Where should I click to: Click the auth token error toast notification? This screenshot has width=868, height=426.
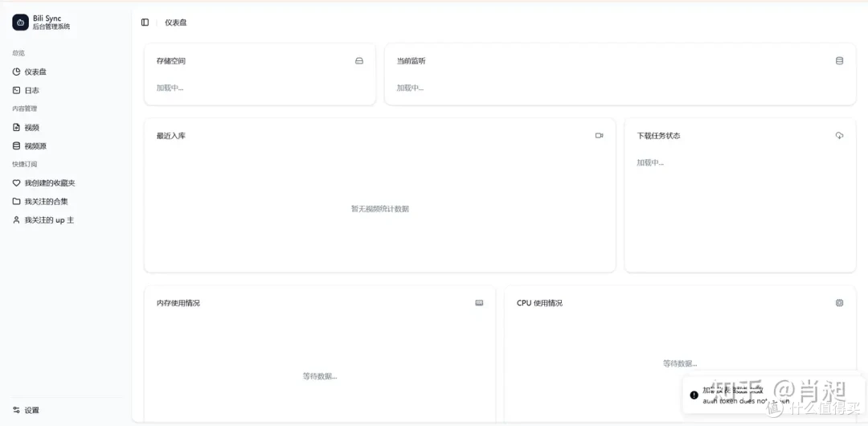pyautogui.click(x=774, y=395)
